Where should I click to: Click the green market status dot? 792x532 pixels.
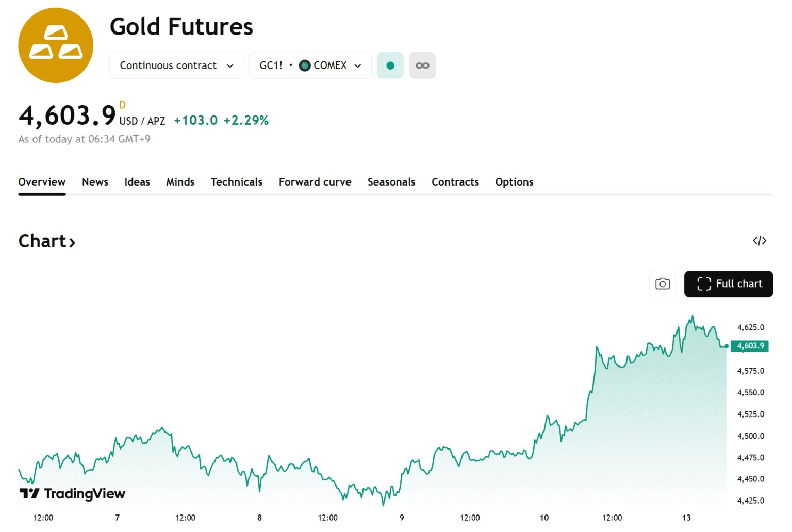point(390,65)
